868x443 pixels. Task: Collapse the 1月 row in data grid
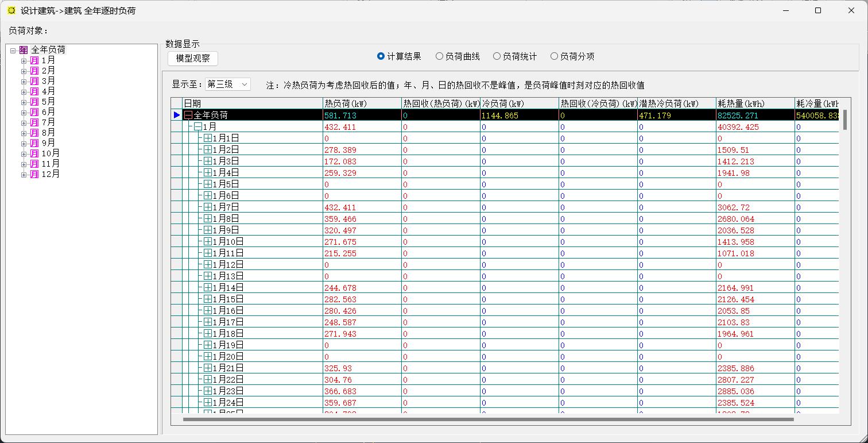click(x=197, y=126)
